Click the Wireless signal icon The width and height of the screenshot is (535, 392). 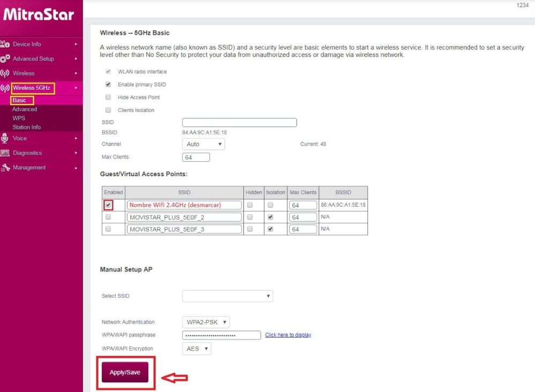coord(5,73)
